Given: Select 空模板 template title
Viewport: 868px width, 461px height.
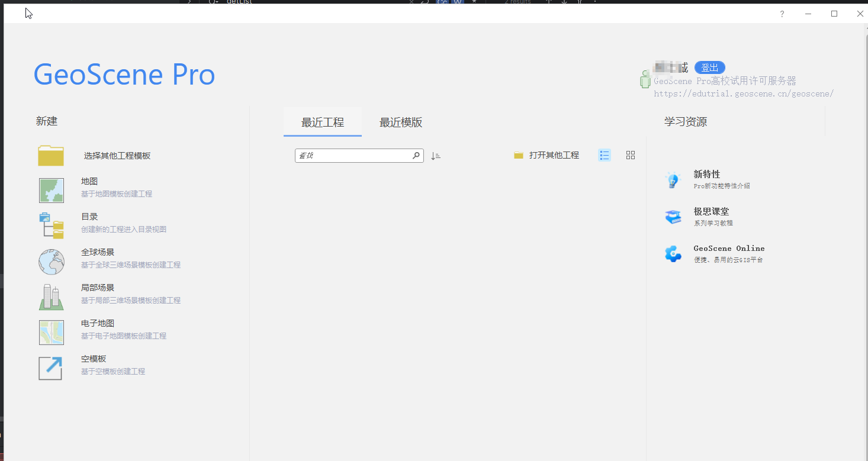Looking at the screenshot, I should (x=94, y=359).
